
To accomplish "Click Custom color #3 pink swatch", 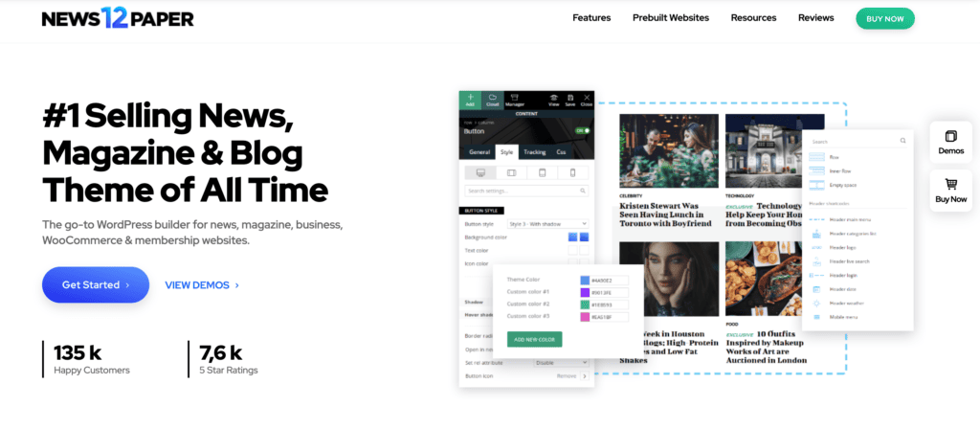I will 585,317.
